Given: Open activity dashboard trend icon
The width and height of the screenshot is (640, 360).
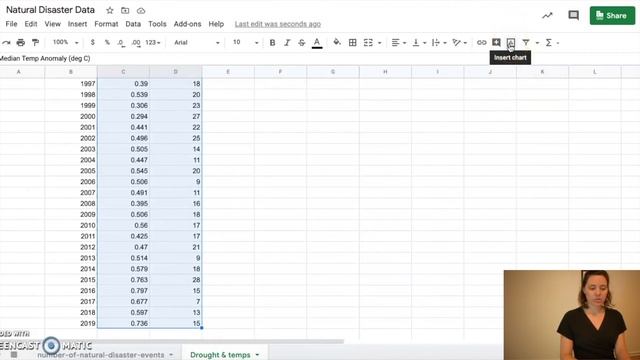Looking at the screenshot, I should pyautogui.click(x=547, y=16).
